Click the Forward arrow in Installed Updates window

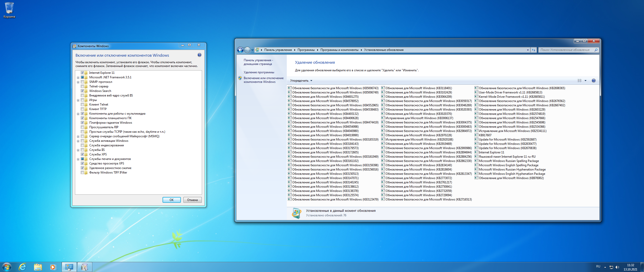pyautogui.click(x=247, y=50)
